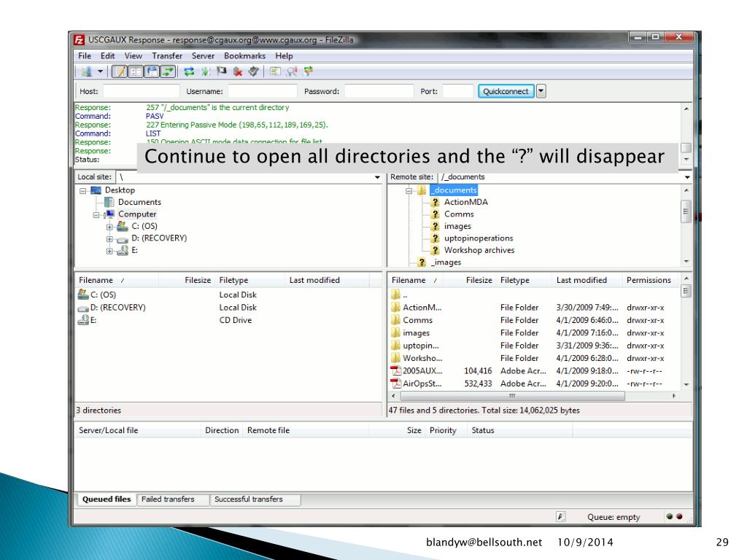
Task: Sort remote files by Last modified column
Action: 587,280
